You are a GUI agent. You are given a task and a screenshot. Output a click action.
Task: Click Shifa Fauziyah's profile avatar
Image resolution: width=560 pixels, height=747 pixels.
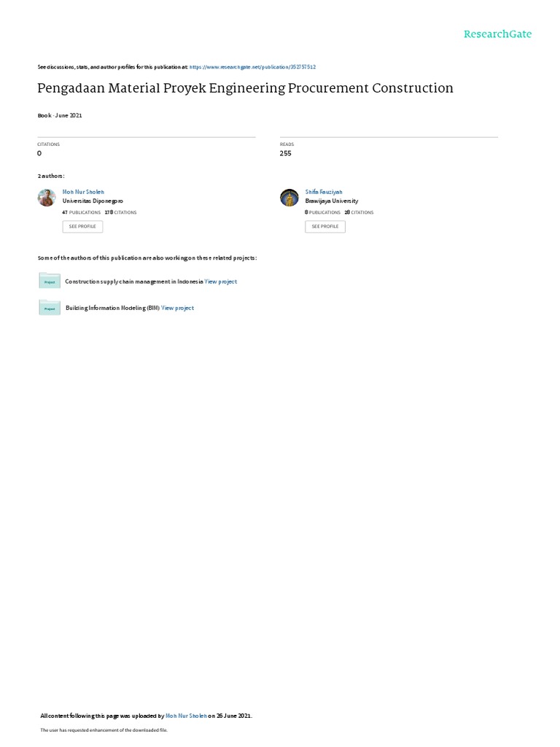tap(289, 197)
